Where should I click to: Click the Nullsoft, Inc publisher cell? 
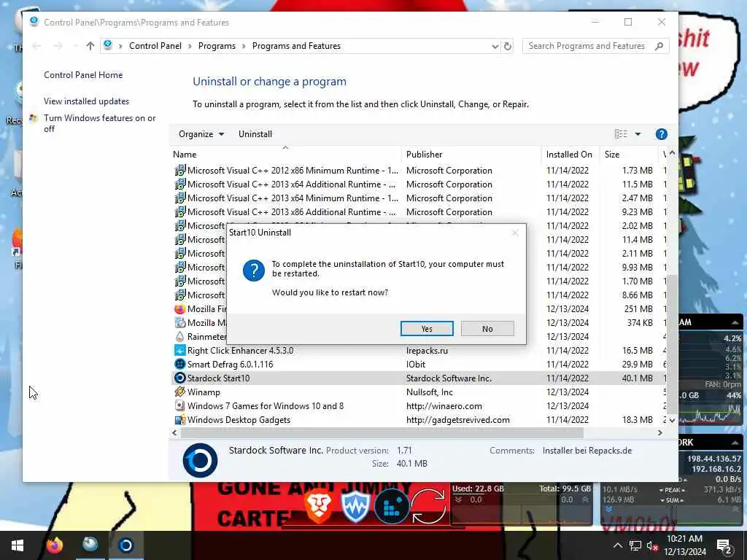coord(429,392)
